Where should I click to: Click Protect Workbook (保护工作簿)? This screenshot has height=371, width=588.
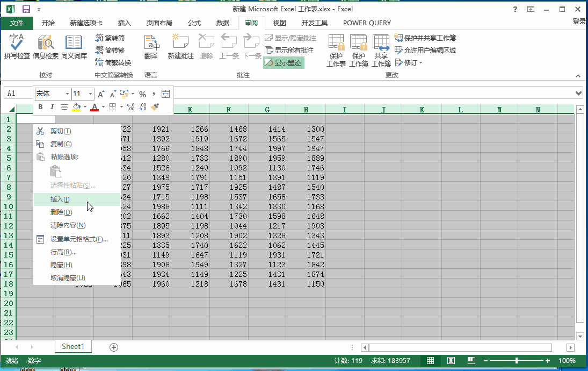359,51
